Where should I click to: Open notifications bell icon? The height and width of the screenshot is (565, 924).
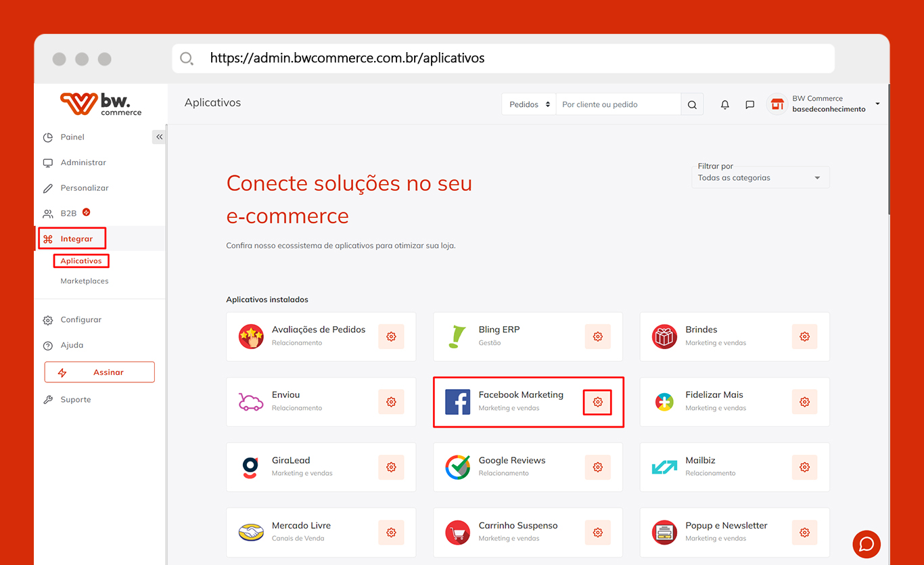725,105
